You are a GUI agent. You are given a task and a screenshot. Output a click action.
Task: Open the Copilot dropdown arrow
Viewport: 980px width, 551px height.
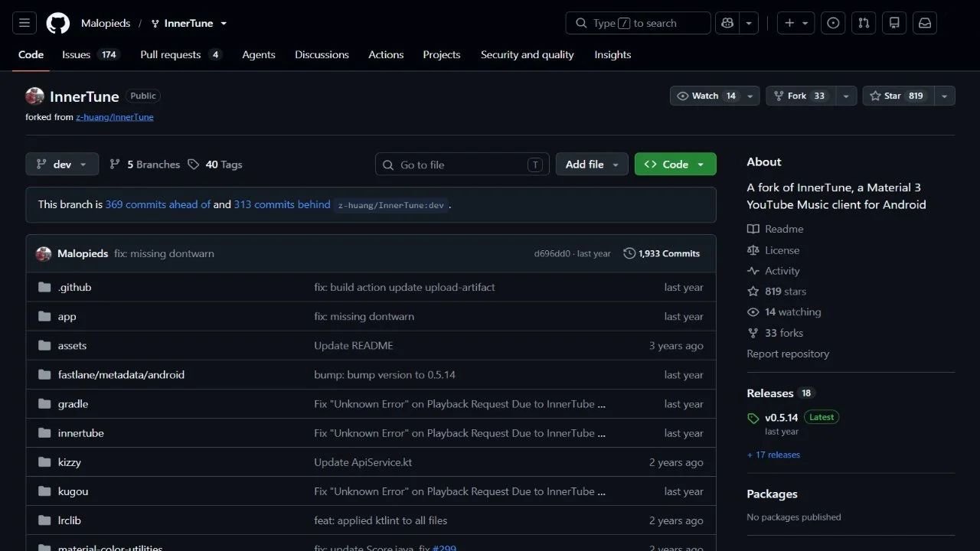[x=750, y=23]
